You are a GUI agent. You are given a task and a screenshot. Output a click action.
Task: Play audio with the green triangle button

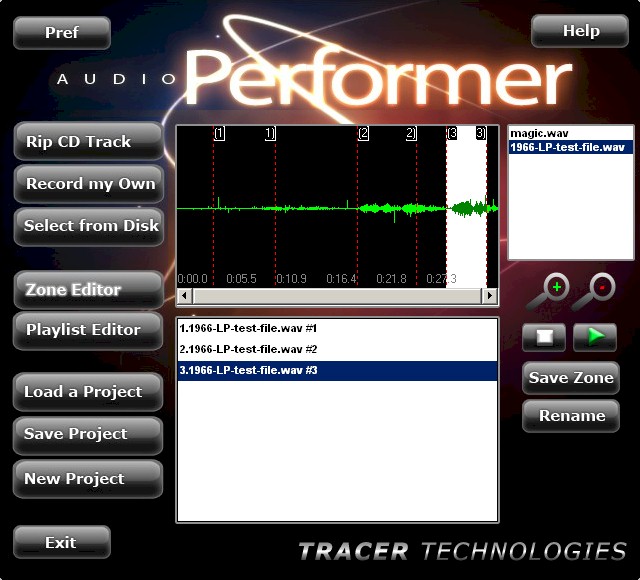[595, 337]
